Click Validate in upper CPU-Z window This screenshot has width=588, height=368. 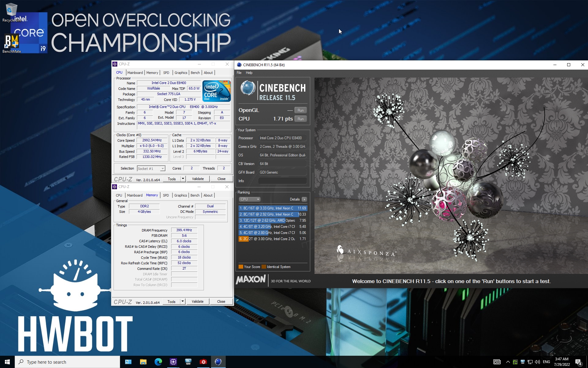coord(198,179)
